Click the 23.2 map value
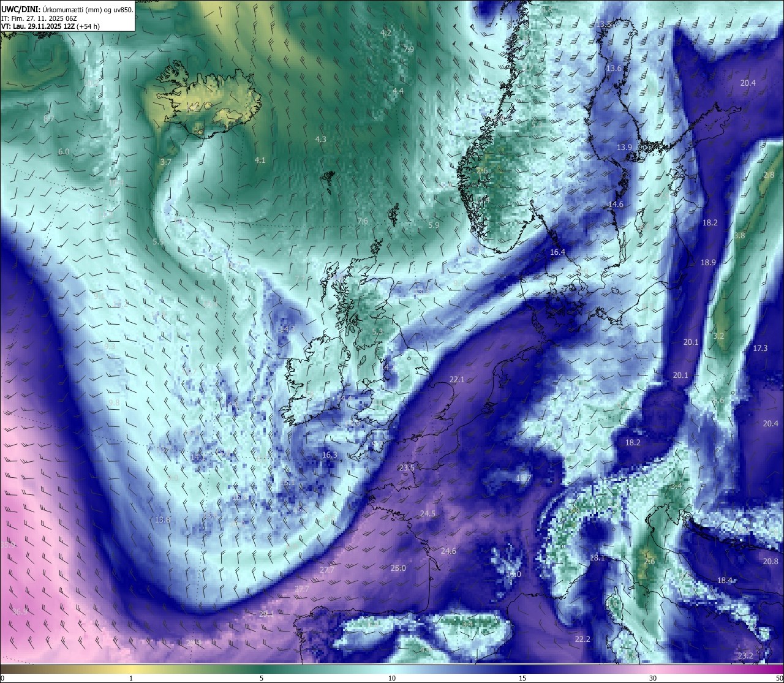The width and height of the screenshot is (784, 683). click(x=745, y=656)
